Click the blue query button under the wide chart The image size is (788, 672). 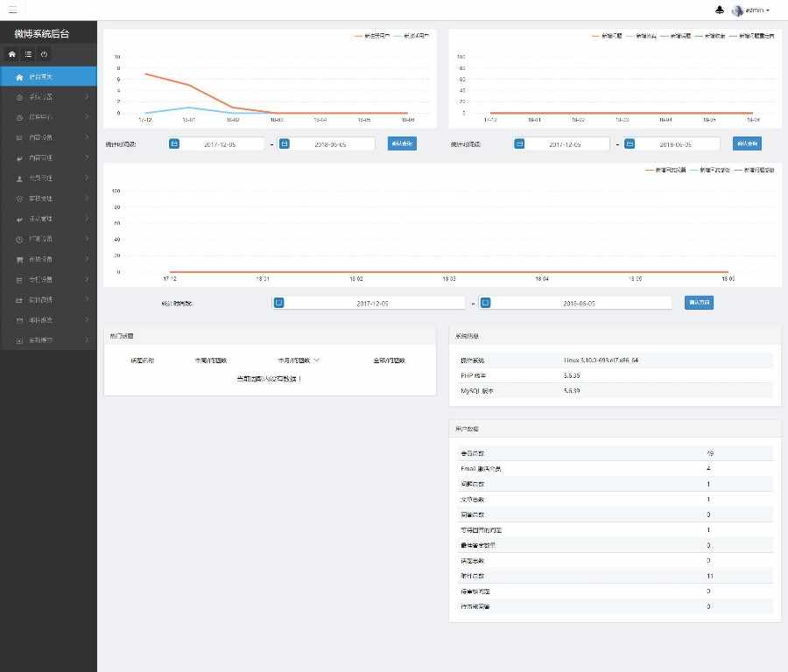click(x=699, y=303)
